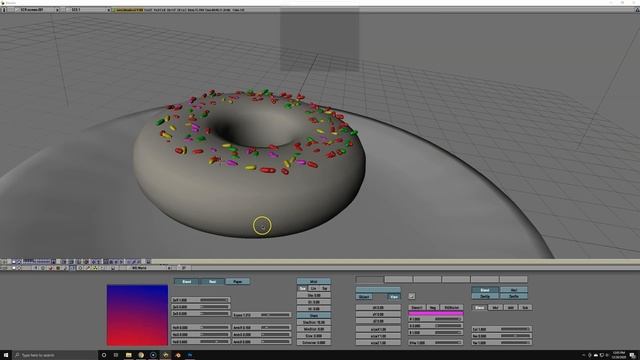The image size is (640, 360).
Task: Click the dX offset field
Action: (378, 307)
